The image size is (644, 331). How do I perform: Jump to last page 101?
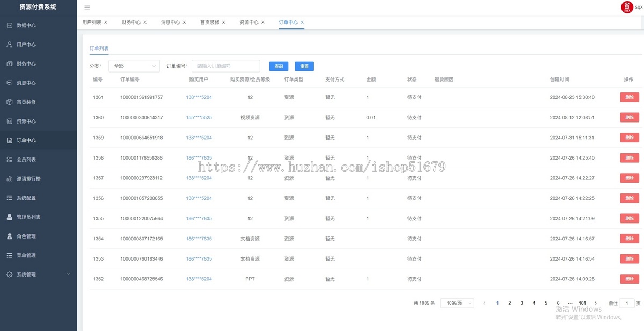[x=582, y=303]
